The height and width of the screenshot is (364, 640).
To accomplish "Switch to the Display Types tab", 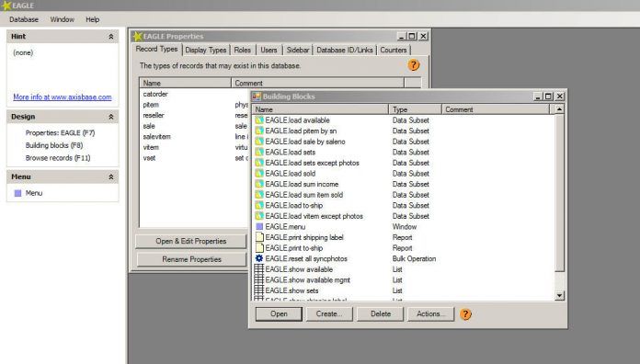I will 206,50.
